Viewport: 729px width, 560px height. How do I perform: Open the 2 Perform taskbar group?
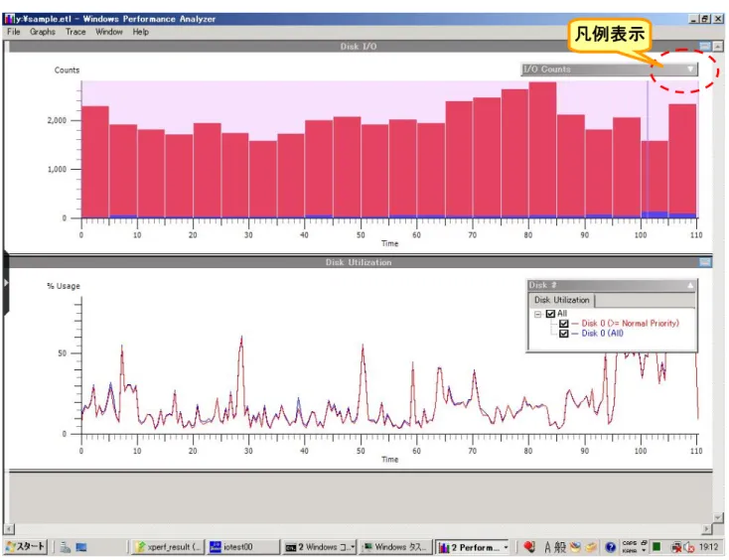coord(473,547)
